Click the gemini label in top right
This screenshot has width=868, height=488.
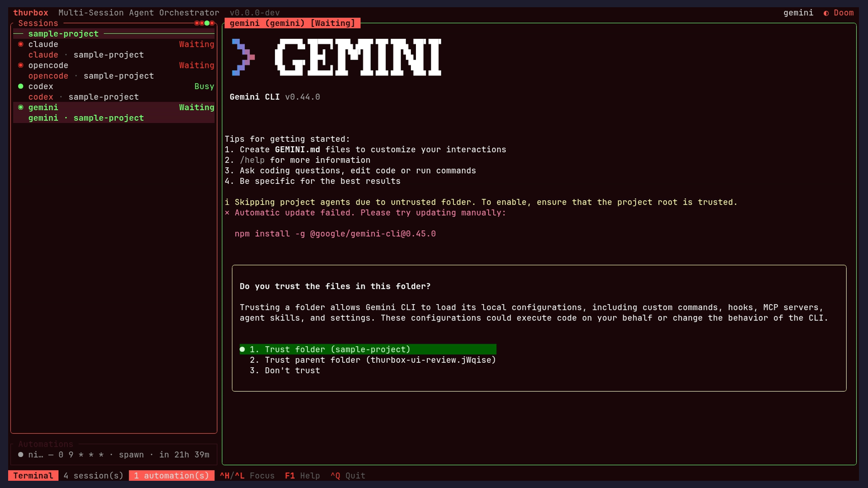[798, 13]
